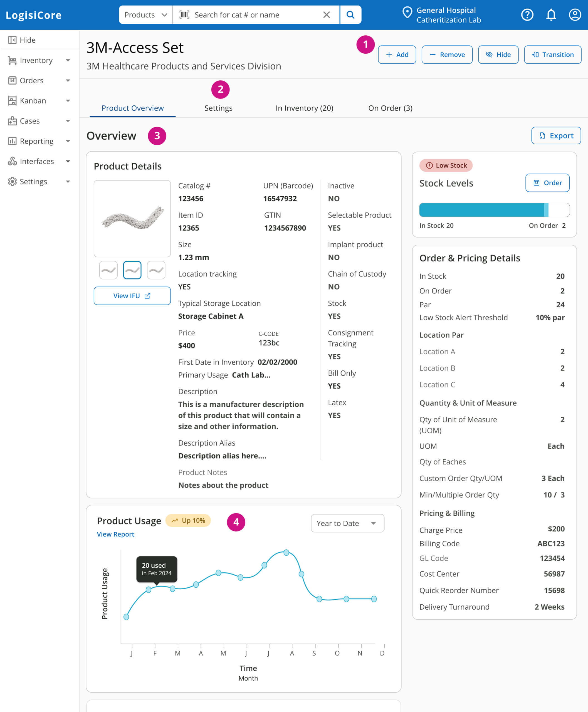This screenshot has height=712, width=588.
Task: Click the search for cat # input
Action: pos(256,14)
